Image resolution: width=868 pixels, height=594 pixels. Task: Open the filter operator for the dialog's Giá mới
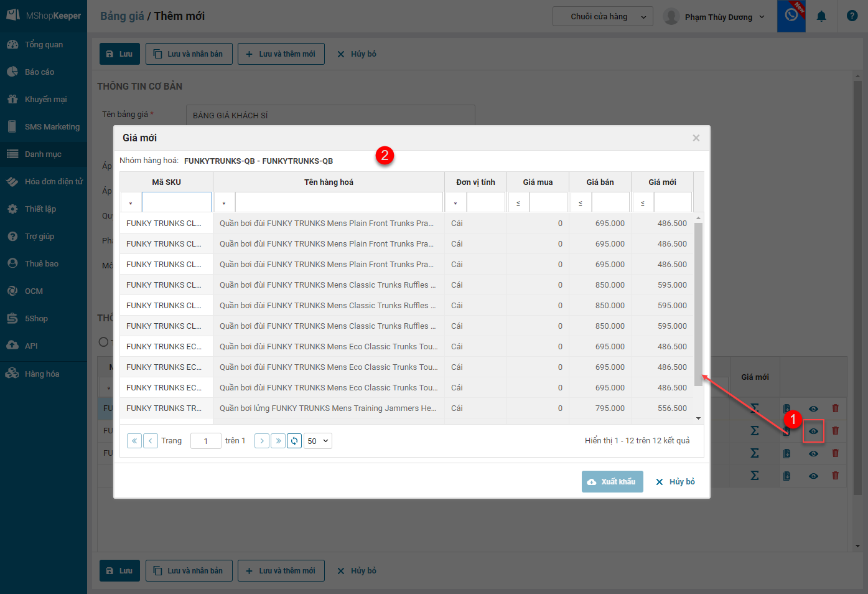point(643,202)
